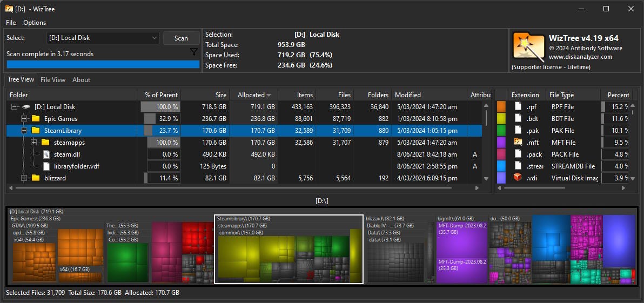Sort by the Allocated column header
The height and width of the screenshot is (303, 644).
(x=254, y=95)
